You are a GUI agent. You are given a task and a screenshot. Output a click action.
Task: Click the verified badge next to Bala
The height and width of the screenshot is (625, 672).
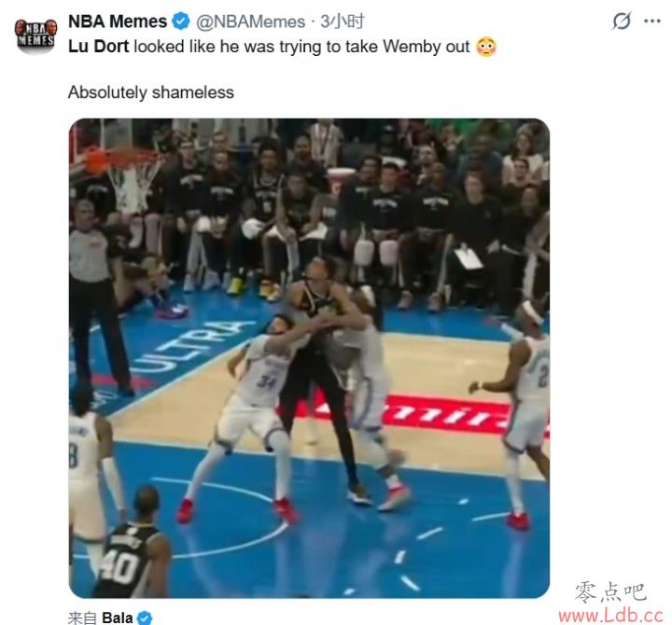tap(145, 618)
